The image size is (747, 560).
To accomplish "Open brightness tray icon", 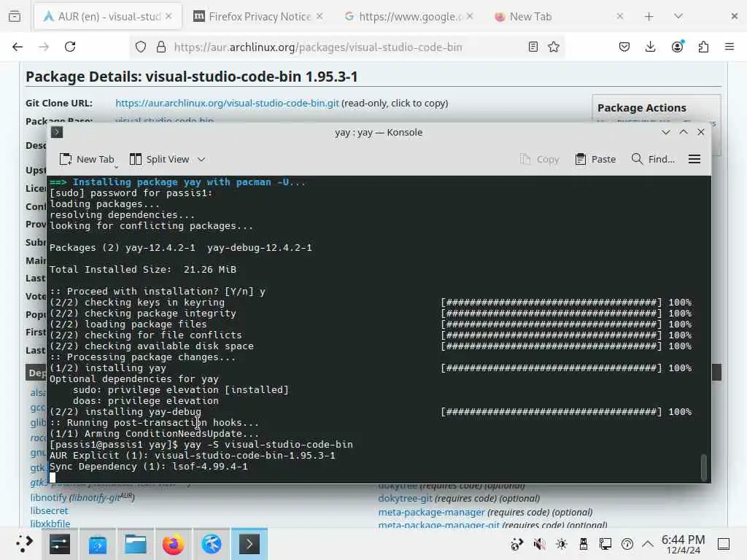I will 562,544.
